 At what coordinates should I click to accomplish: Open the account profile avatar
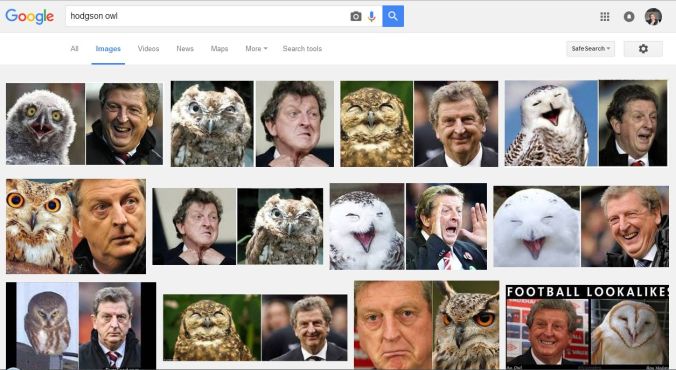pyautogui.click(x=653, y=16)
